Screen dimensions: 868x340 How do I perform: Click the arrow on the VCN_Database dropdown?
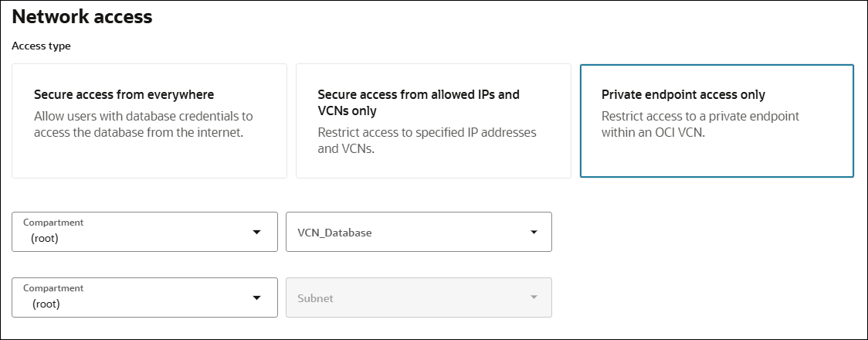tap(534, 233)
